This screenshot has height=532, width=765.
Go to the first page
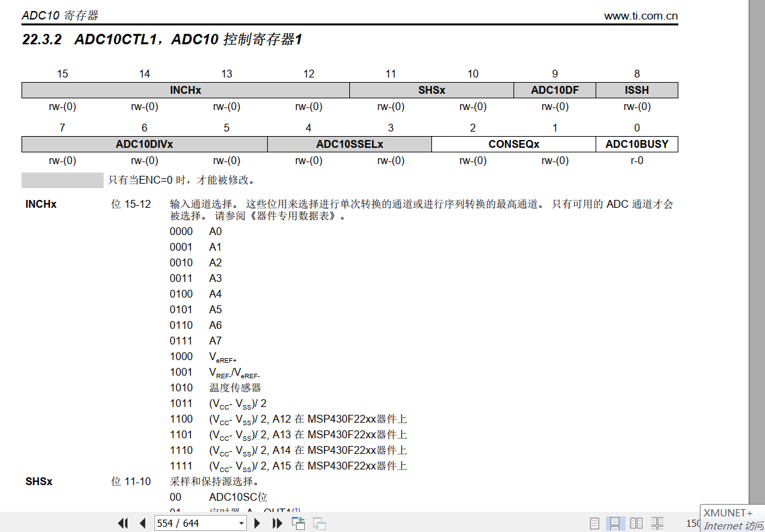point(123,524)
